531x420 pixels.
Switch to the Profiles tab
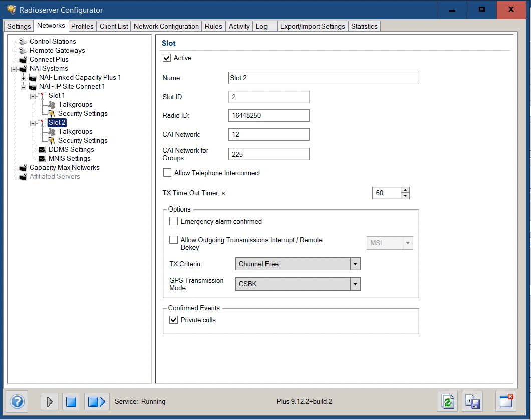tap(82, 27)
